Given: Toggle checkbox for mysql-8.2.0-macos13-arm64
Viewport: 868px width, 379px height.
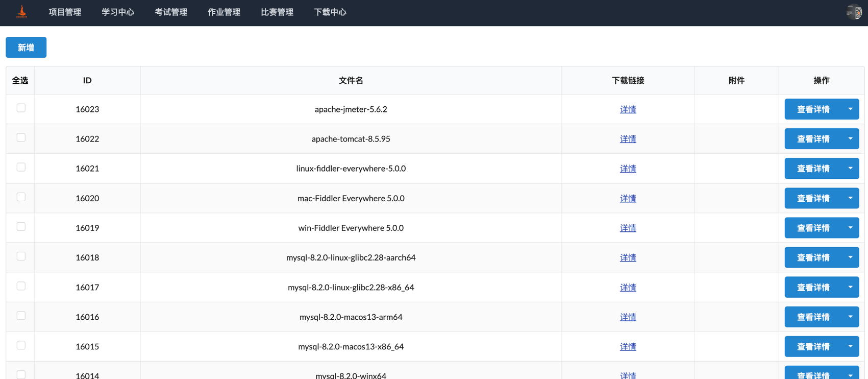Looking at the screenshot, I should tap(21, 316).
